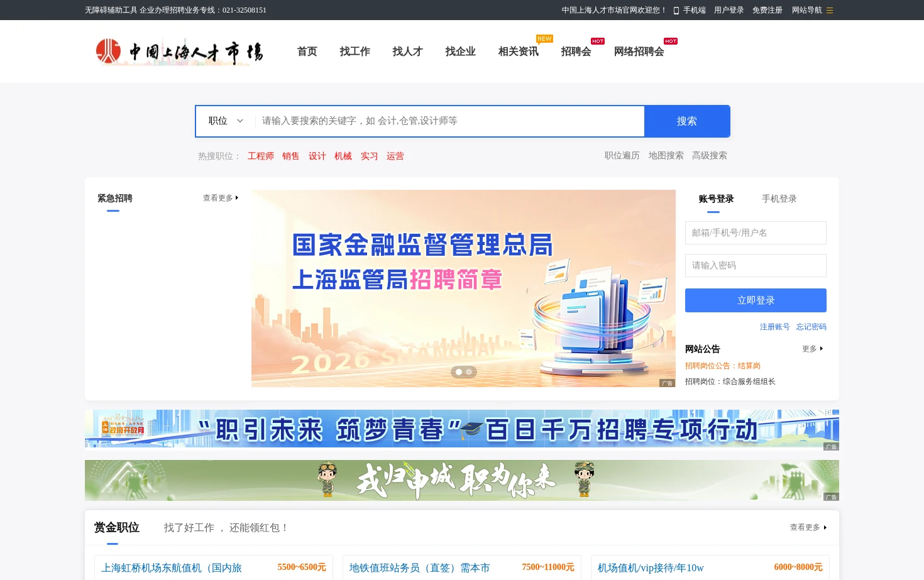The image size is (924, 580).
Task: Click hot keyword 工程师
Action: coord(261,156)
